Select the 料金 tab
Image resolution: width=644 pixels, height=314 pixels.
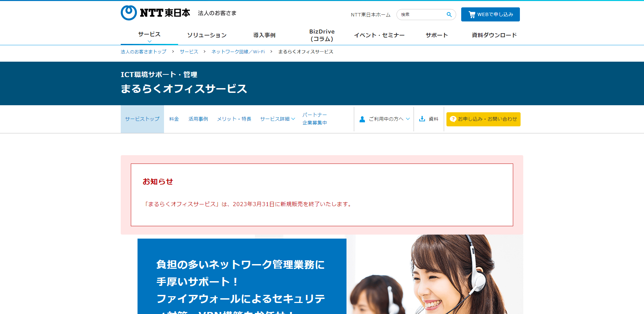point(174,119)
